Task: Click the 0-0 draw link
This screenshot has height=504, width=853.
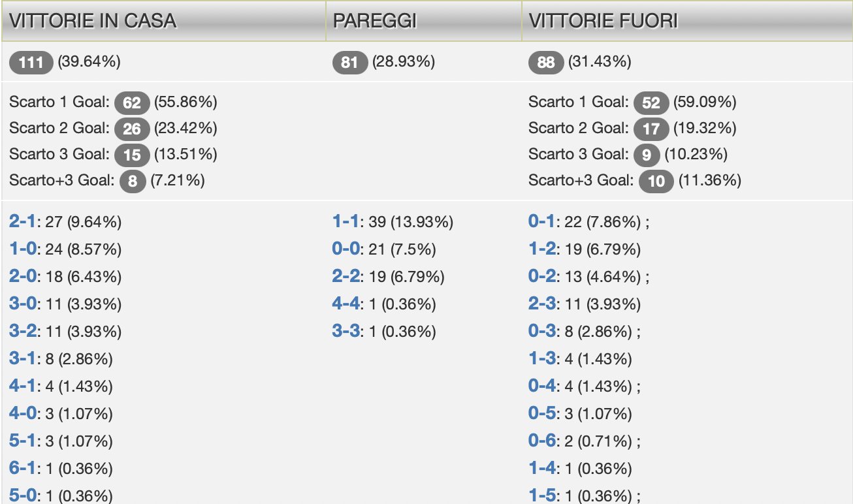Action: tap(346, 249)
